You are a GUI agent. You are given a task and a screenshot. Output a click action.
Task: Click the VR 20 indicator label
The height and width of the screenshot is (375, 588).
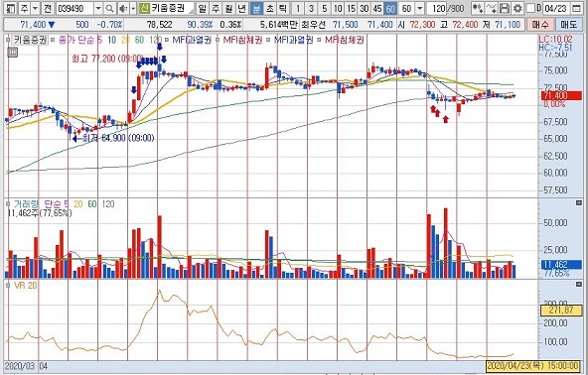click(26, 286)
